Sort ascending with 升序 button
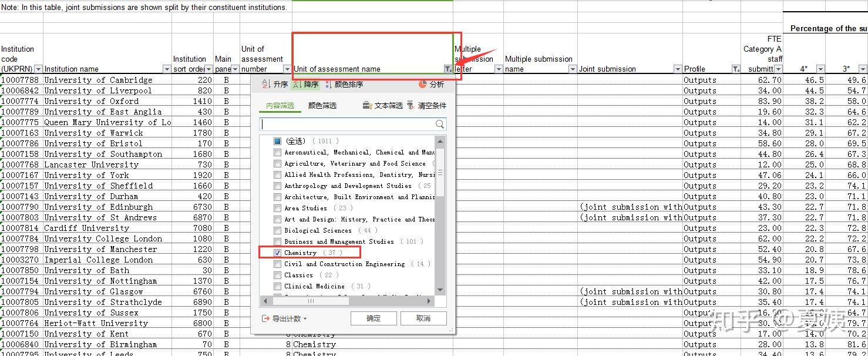 tap(275, 85)
